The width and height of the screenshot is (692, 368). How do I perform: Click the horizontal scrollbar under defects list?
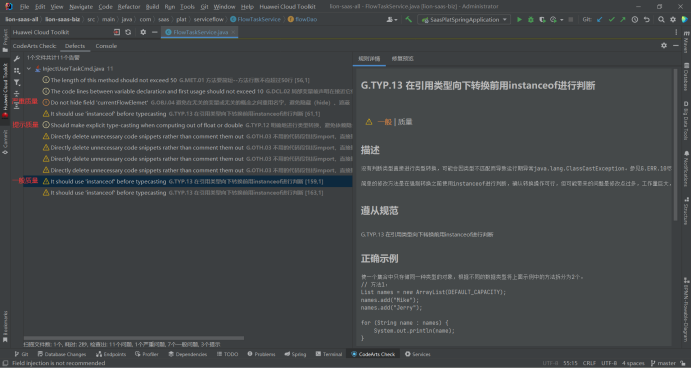tap(134, 338)
